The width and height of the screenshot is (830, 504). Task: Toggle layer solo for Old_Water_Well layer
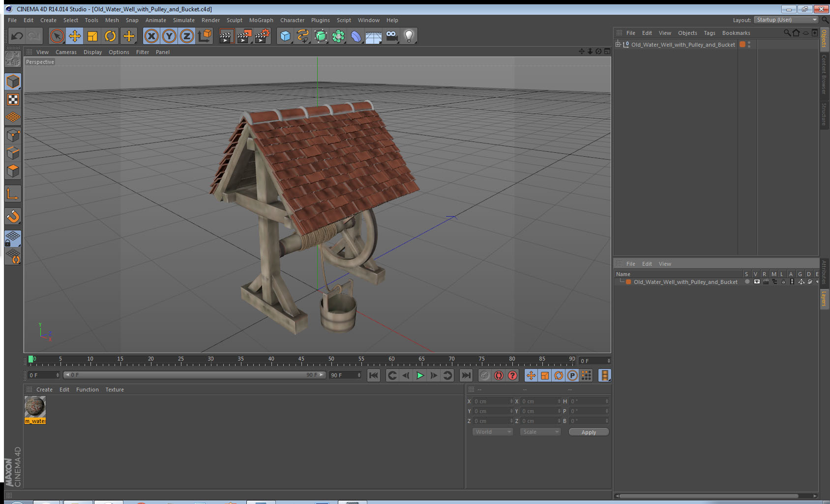click(x=747, y=282)
